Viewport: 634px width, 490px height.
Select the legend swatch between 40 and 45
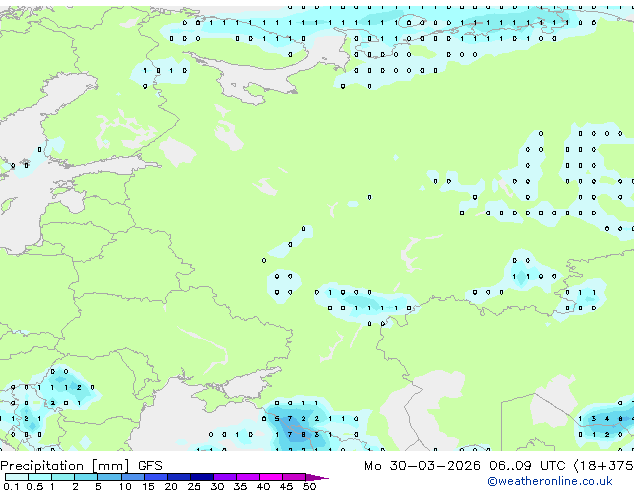(x=271, y=477)
